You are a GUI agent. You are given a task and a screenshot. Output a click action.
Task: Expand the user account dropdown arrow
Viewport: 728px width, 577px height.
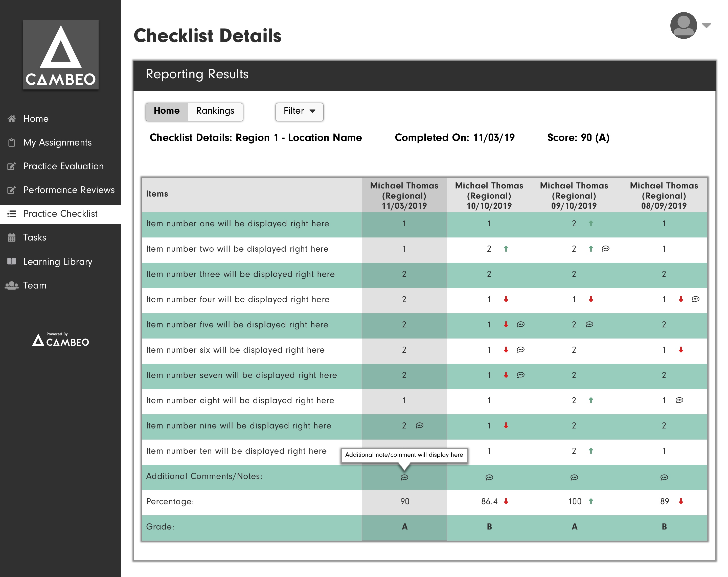707,25
